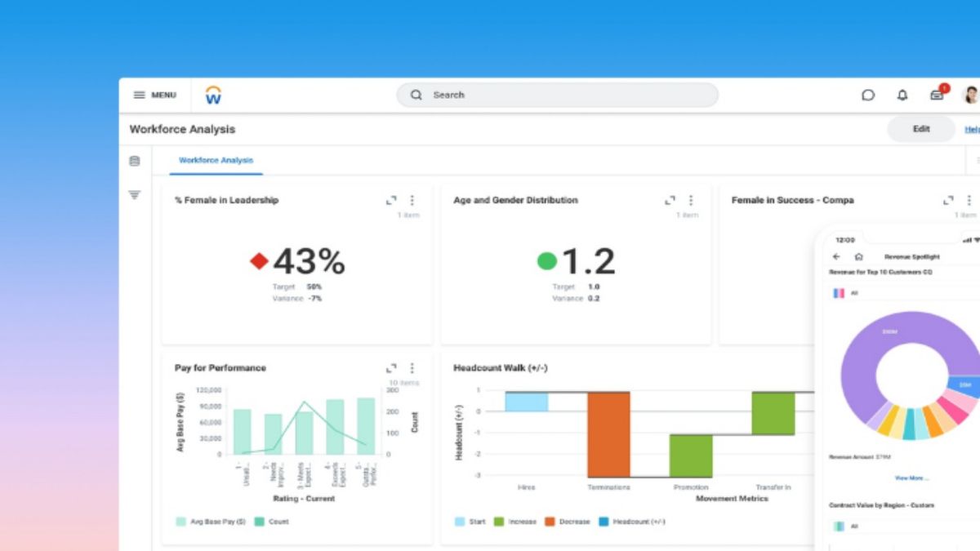Open the inbox icon with red badge
The width and height of the screenshot is (980, 551).
click(938, 94)
